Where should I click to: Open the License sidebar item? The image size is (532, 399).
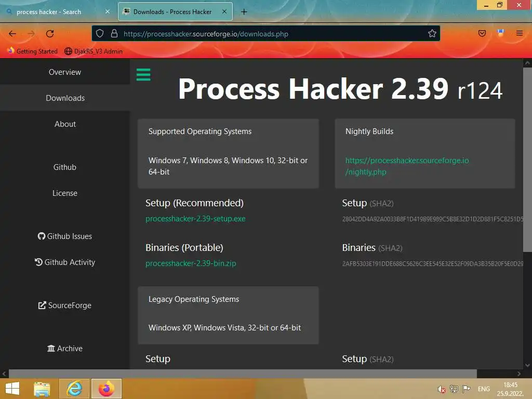65,193
